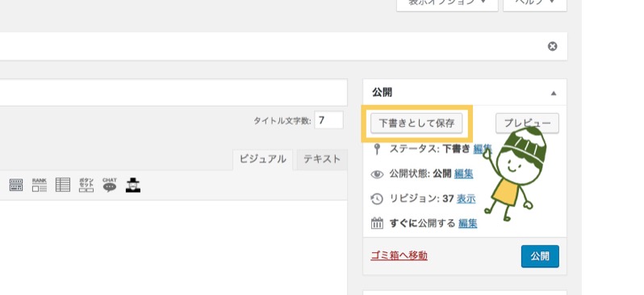This screenshot has width=644, height=295.
Task: Switch to the テキスト editor tab
Action: [322, 160]
